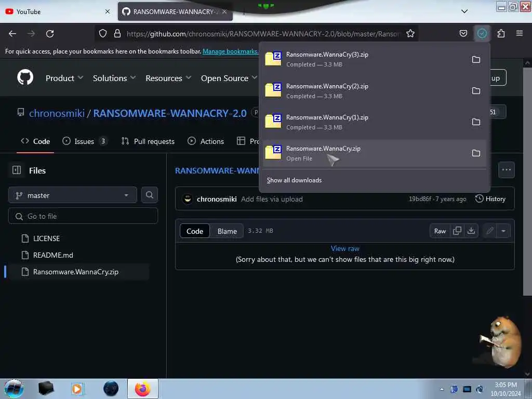
Task: View file History
Action: click(490, 199)
